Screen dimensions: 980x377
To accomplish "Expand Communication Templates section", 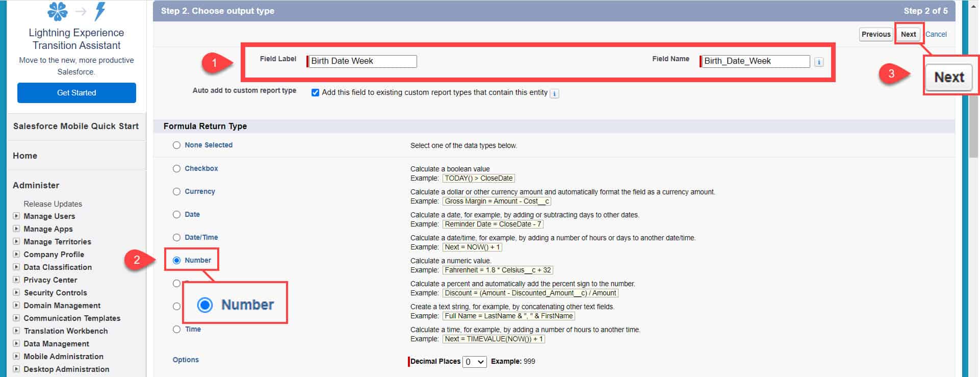I will pos(16,318).
